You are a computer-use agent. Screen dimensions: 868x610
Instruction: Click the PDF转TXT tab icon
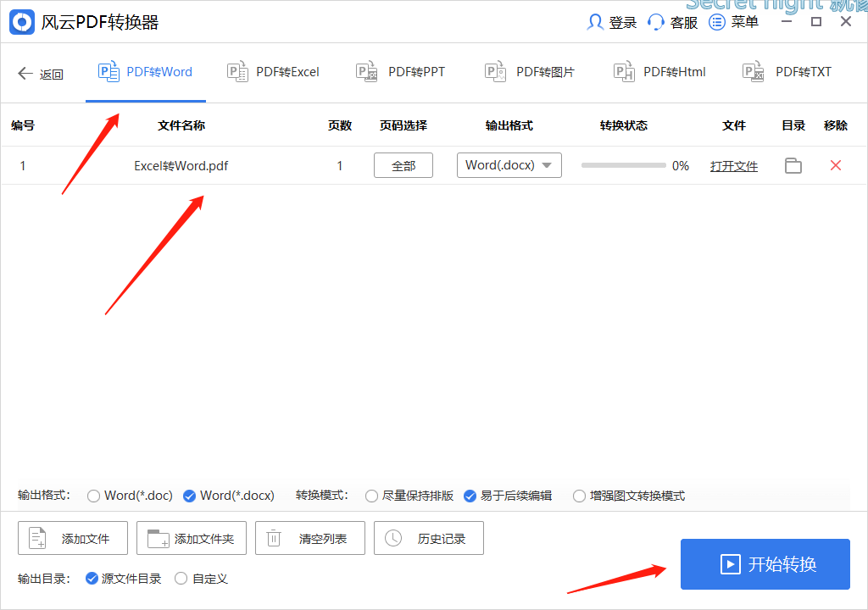point(754,71)
